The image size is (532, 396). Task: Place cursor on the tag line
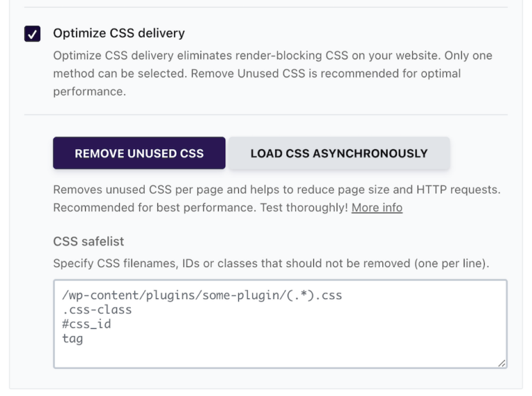click(73, 338)
